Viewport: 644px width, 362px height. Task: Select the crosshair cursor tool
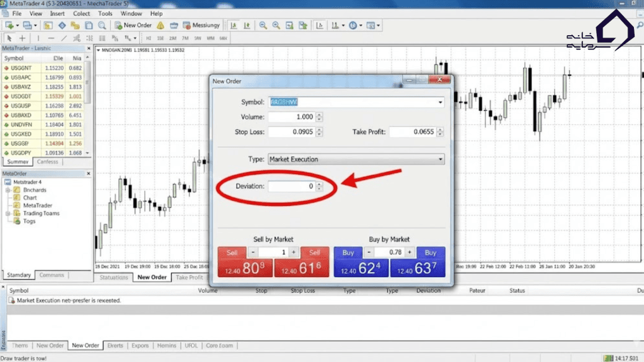pos(22,38)
